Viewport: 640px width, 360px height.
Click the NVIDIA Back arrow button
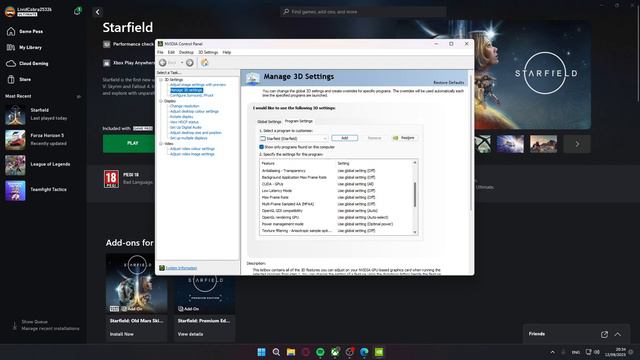(x=162, y=62)
